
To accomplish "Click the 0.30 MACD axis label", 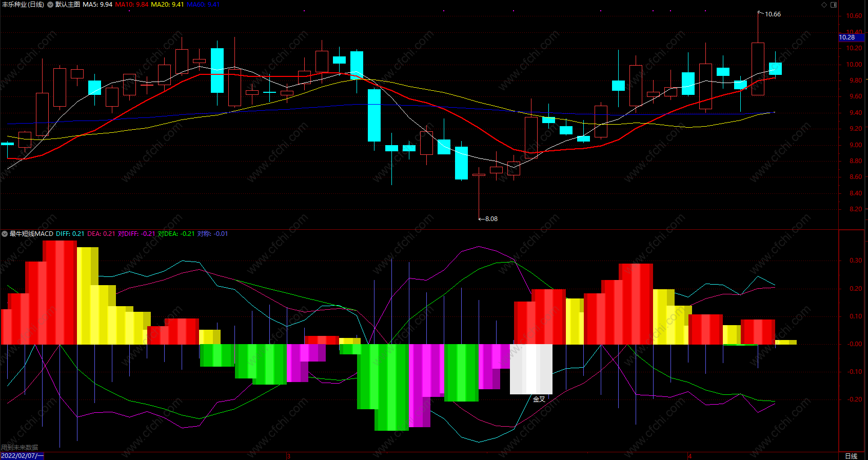I will click(855, 261).
